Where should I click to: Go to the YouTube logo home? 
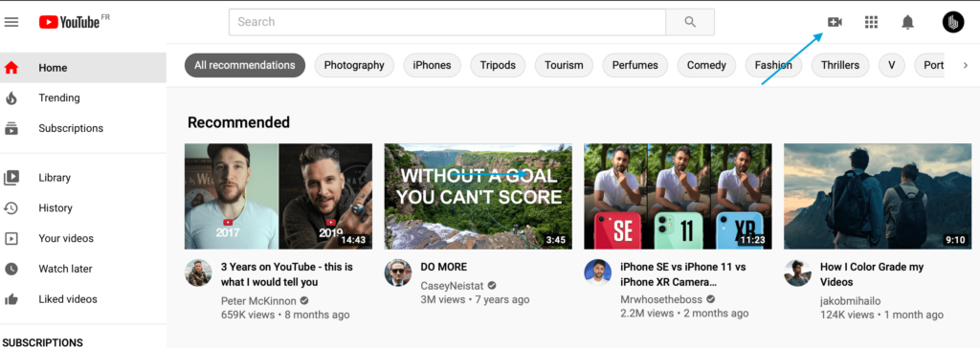[74, 22]
